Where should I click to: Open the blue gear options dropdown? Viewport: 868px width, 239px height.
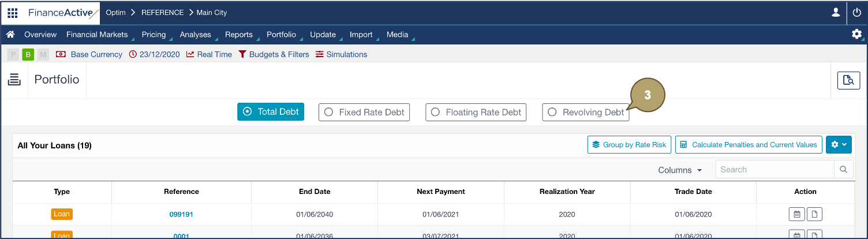point(838,145)
